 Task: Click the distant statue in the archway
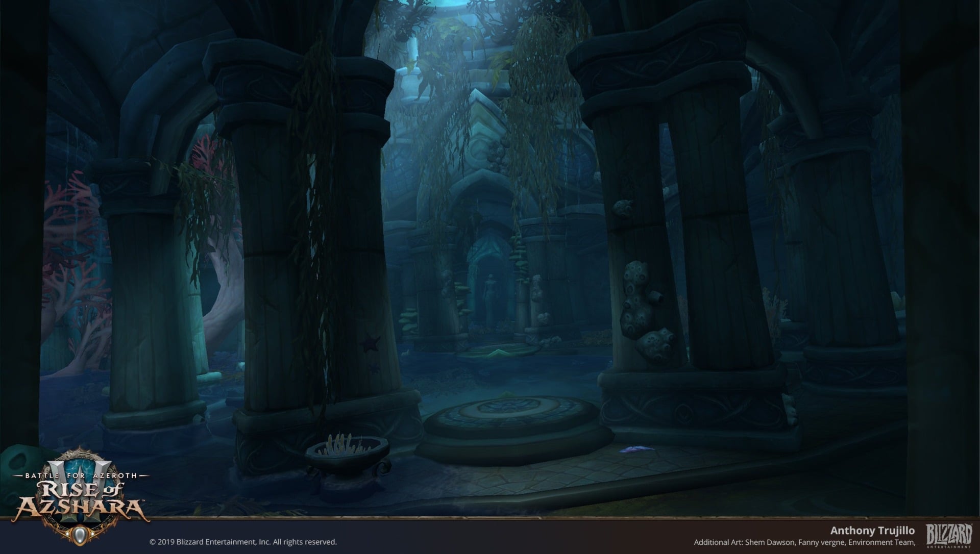pos(491,294)
